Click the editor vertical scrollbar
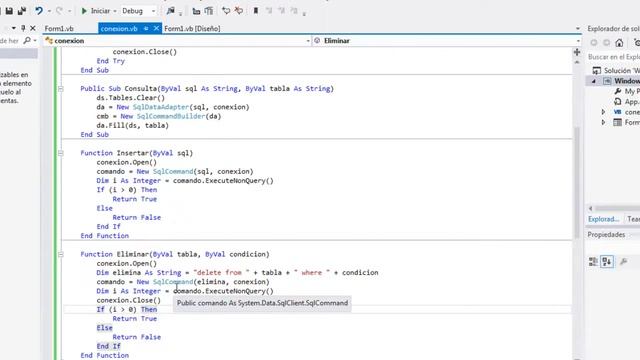The width and height of the screenshot is (640, 360). (x=577, y=182)
